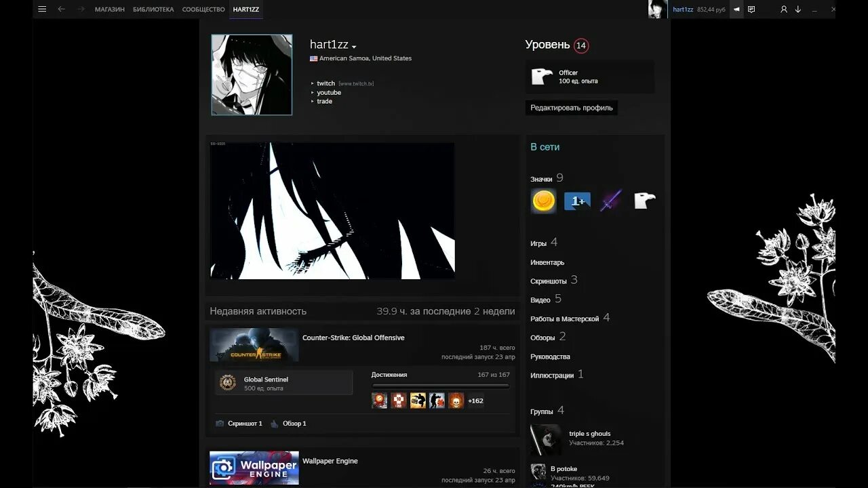868x488 pixels.
Task: Open the Игры (Games) 4 link
Action: tap(544, 243)
